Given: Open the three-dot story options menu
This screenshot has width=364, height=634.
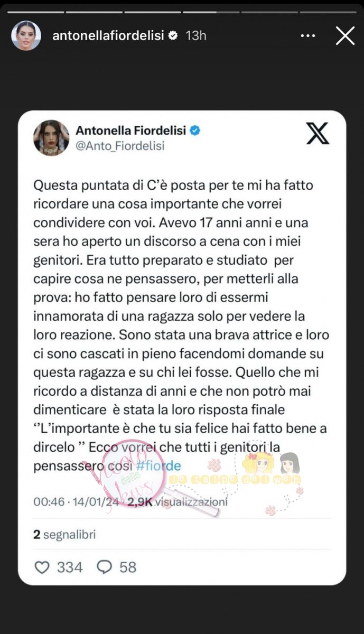Looking at the screenshot, I should (x=307, y=36).
